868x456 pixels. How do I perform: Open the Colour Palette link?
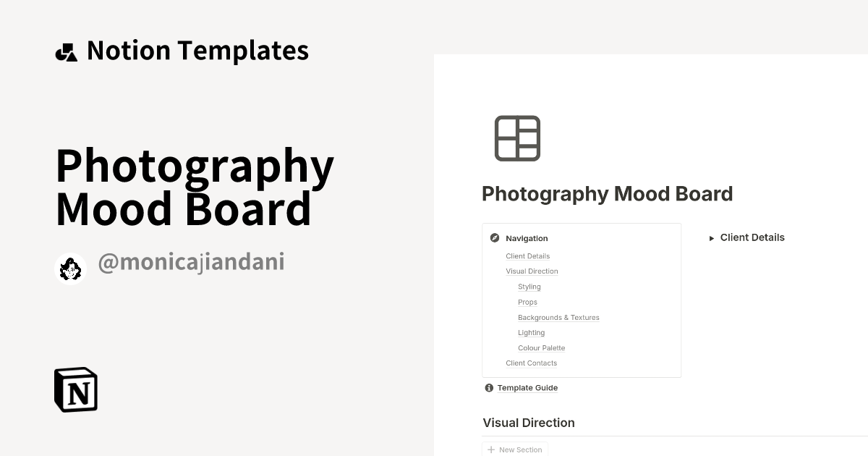(541, 347)
